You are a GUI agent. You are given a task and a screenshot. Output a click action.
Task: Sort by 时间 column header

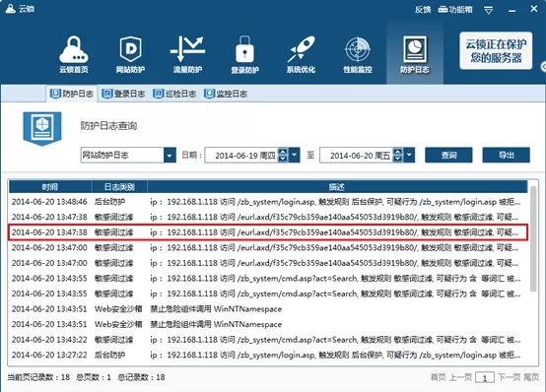[x=50, y=187]
